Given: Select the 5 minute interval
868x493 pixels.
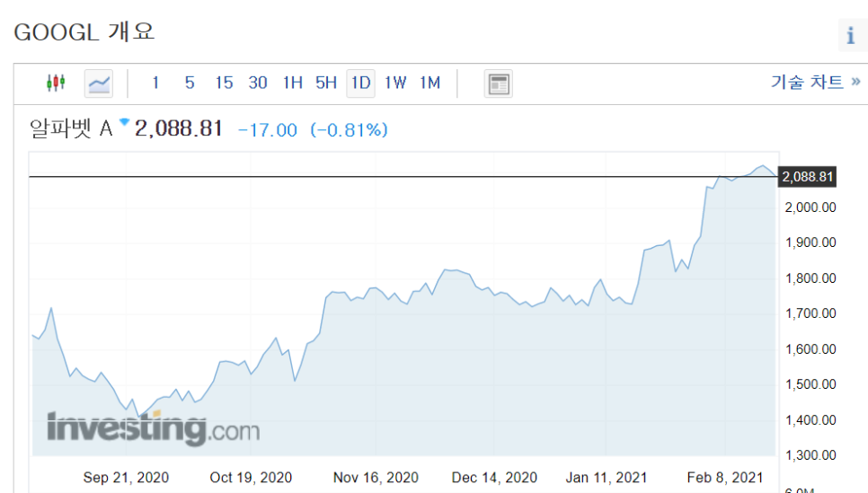Looking at the screenshot, I should coord(190,83).
